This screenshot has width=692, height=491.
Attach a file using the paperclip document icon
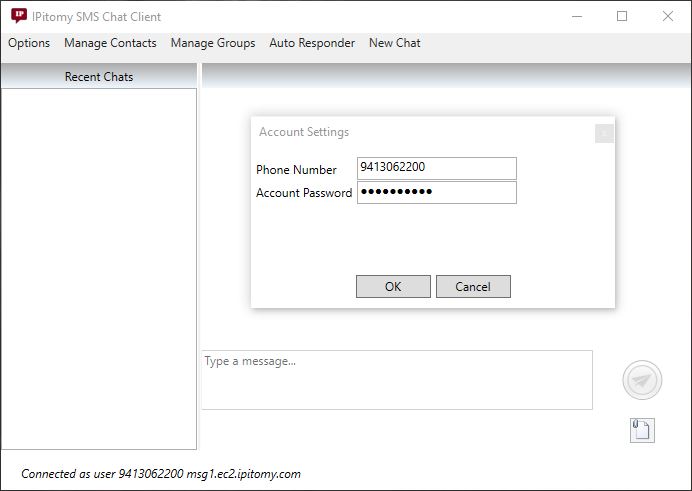click(x=642, y=430)
